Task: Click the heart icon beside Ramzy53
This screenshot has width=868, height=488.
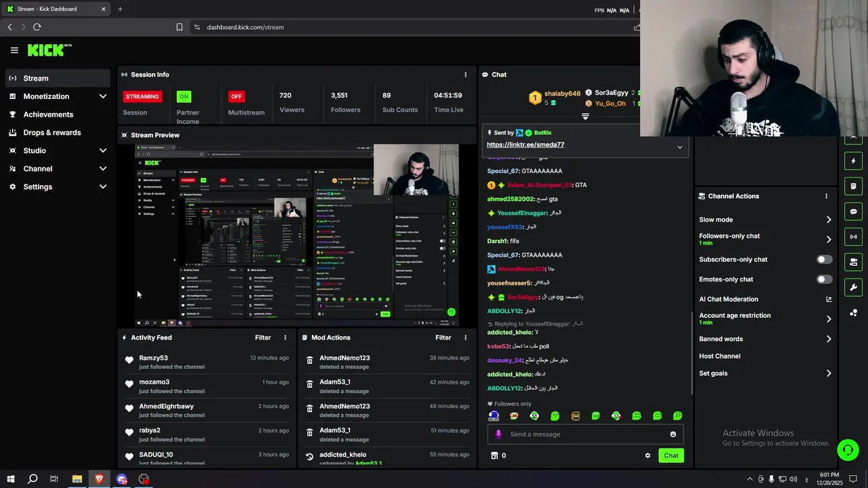Action: 129,361
